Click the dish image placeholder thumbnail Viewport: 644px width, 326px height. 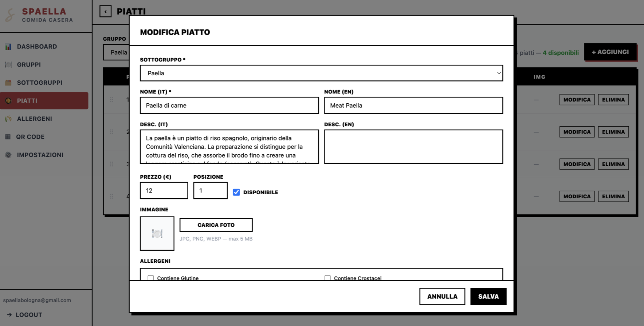pos(157,234)
